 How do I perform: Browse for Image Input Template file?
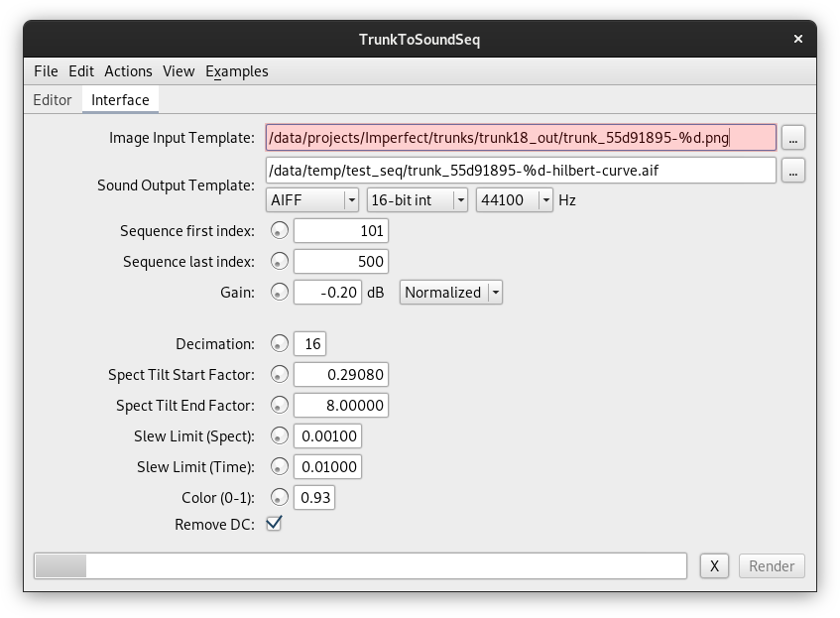pyautogui.click(x=792, y=139)
